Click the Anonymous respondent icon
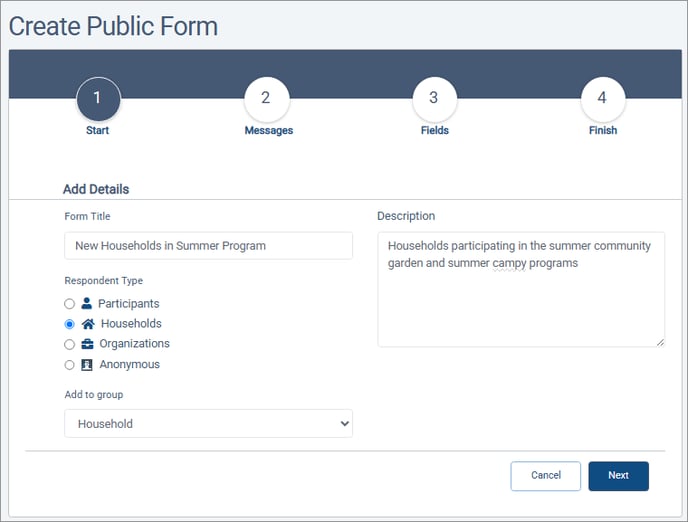 pos(87,365)
